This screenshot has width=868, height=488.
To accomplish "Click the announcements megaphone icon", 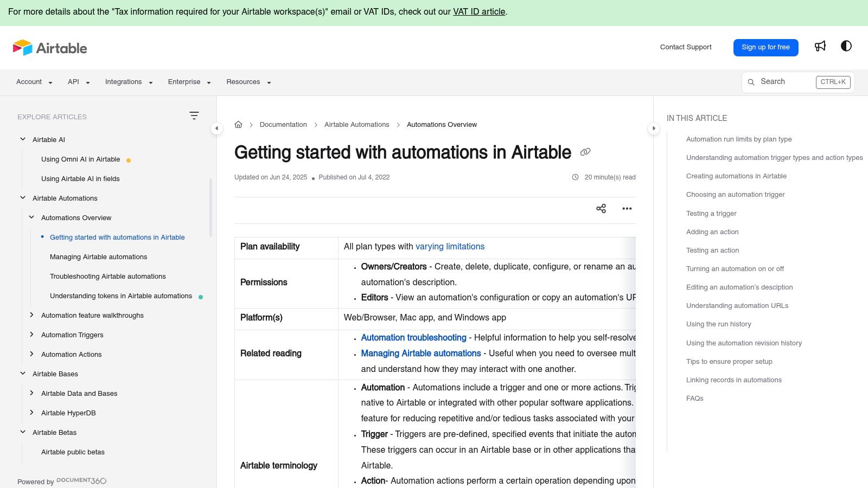I will [820, 47].
